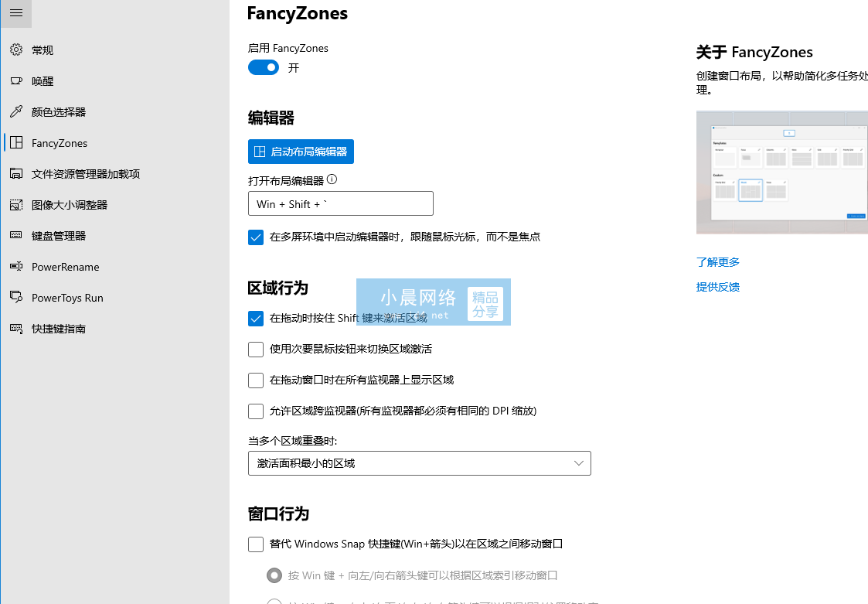Click the 启动布局编辑器 button
This screenshot has height=604, width=868.
301,152
